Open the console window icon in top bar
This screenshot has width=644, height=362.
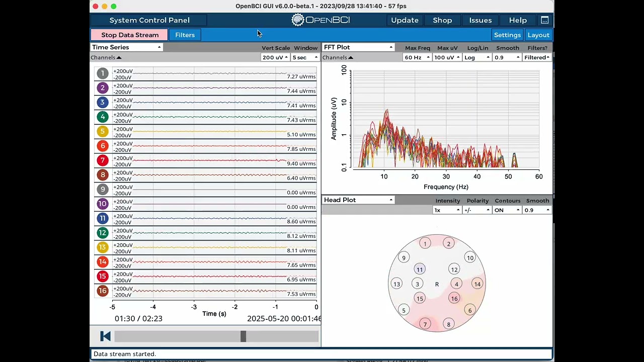point(544,20)
